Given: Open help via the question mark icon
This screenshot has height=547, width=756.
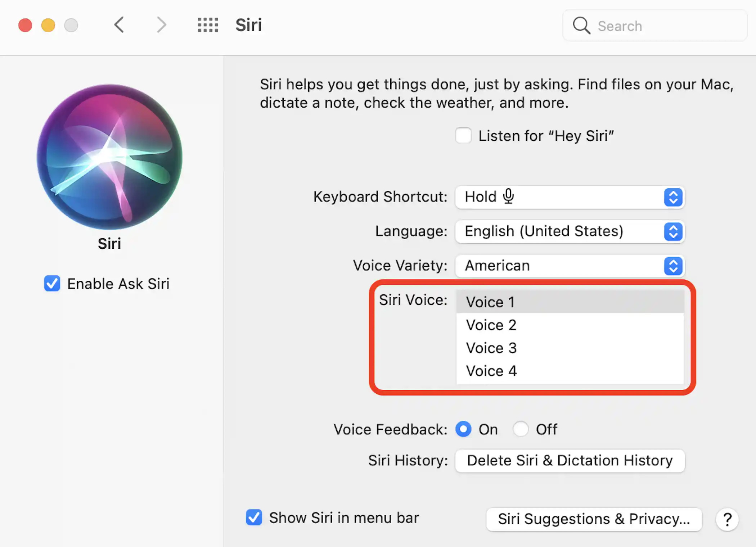Looking at the screenshot, I should [727, 519].
